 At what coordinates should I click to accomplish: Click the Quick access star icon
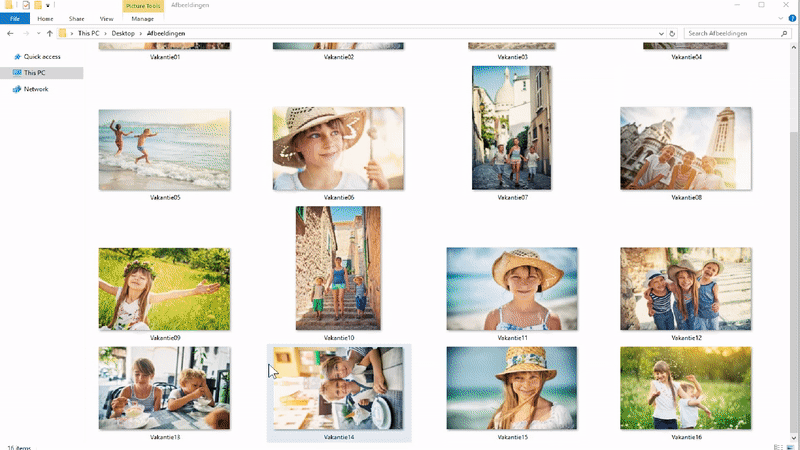[17, 56]
